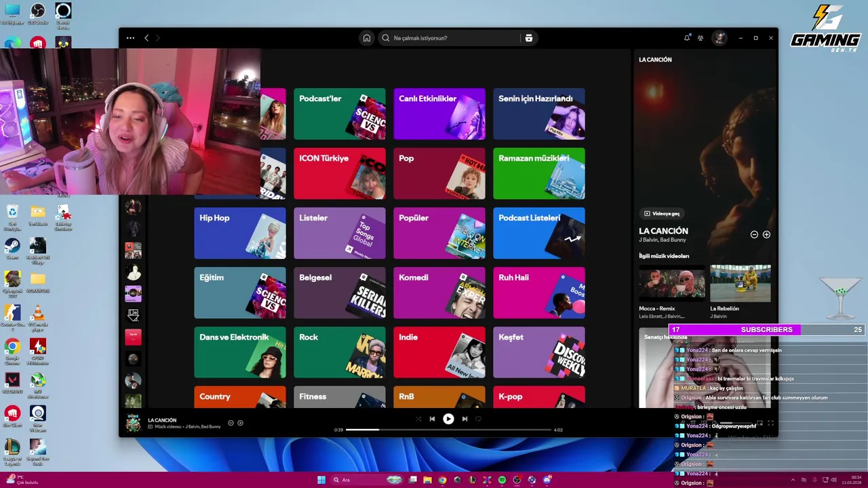This screenshot has width=868, height=488.
Task: Go back with the left arrow
Action: 146,38
